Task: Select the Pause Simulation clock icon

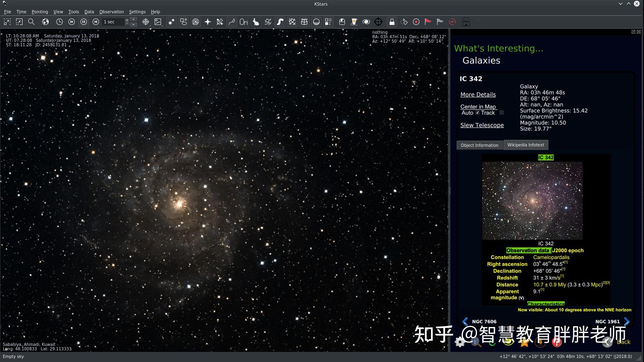Action: coord(84,22)
